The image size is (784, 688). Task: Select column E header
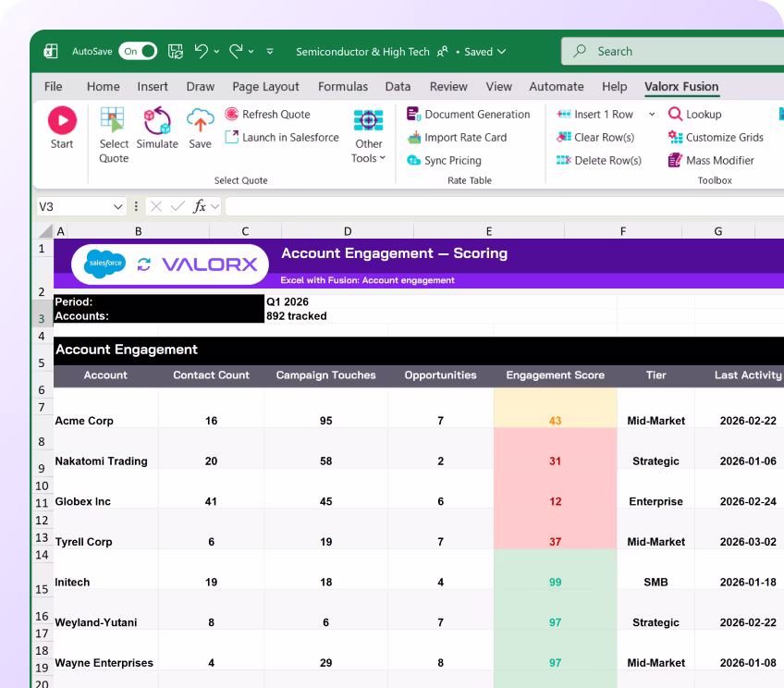[x=489, y=231]
